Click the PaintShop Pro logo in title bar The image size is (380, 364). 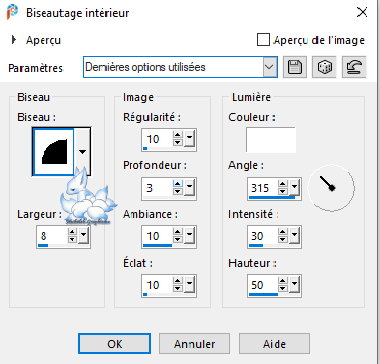12,13
